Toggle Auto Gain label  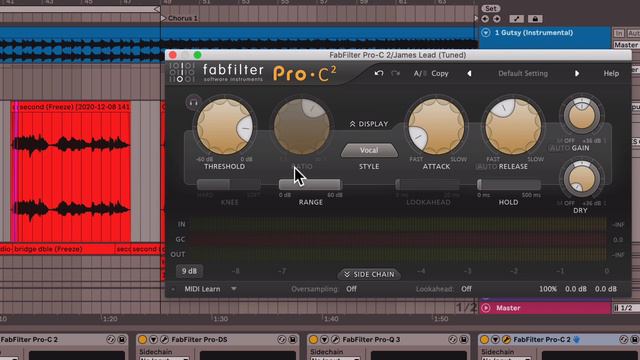(x=559, y=148)
